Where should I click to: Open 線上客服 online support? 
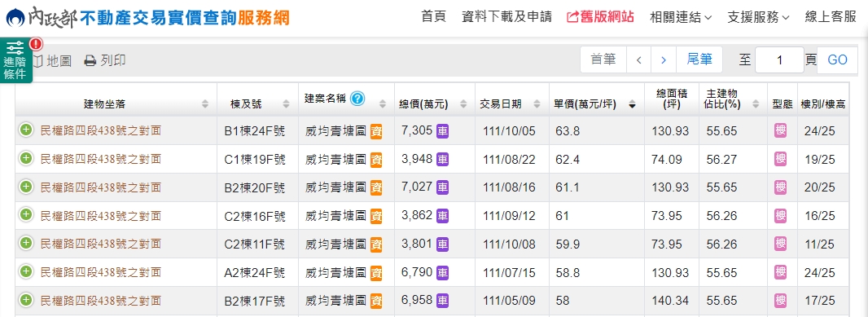[831, 16]
